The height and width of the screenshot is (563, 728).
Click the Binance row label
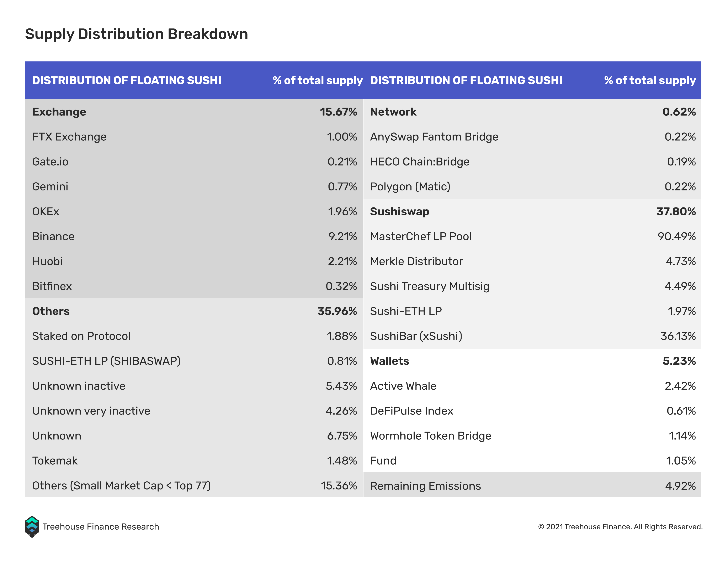53,237
